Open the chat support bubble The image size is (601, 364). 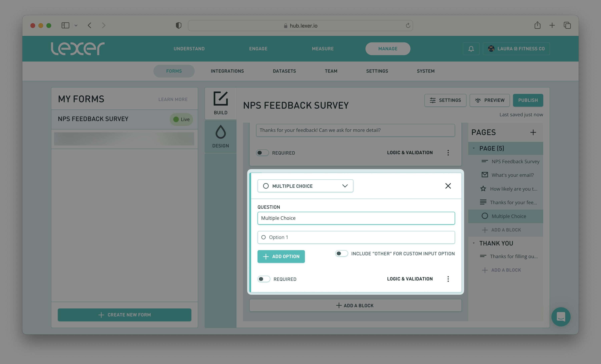pyautogui.click(x=561, y=317)
